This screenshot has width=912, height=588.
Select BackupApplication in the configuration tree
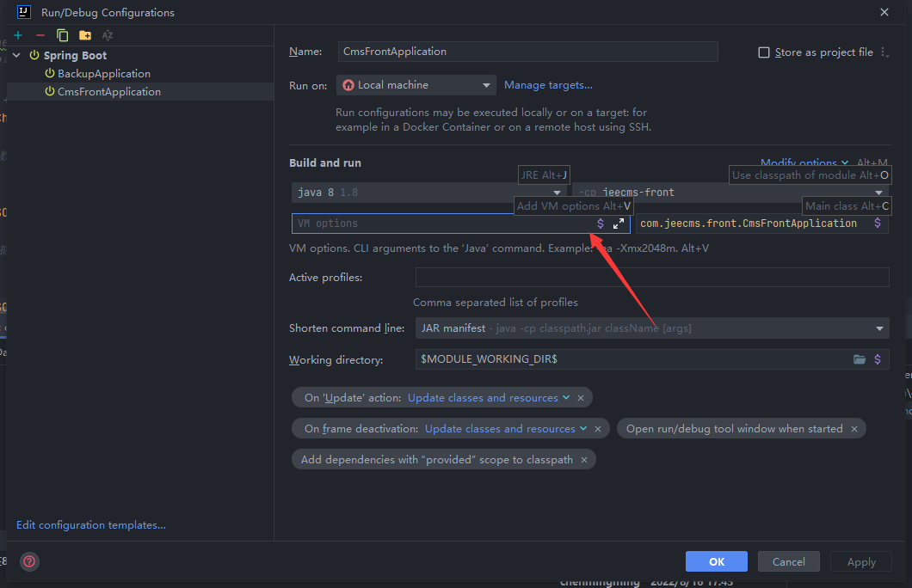point(103,74)
